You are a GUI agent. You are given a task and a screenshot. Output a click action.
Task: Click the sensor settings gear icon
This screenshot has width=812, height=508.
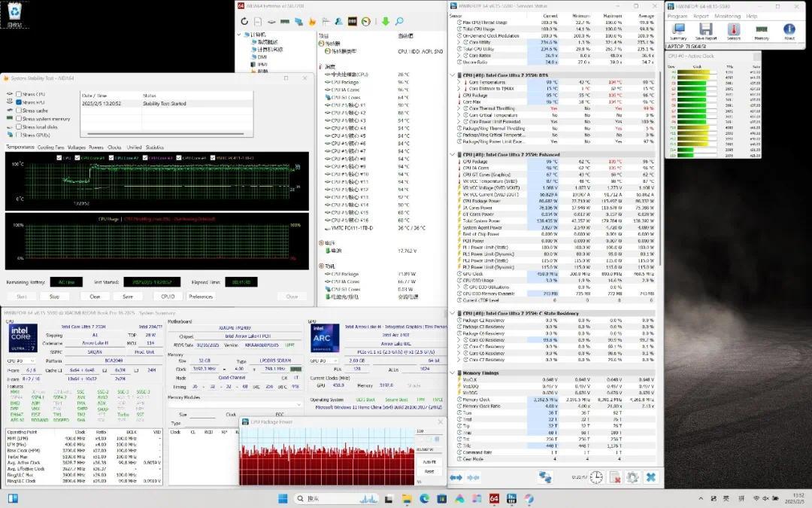[632, 477]
